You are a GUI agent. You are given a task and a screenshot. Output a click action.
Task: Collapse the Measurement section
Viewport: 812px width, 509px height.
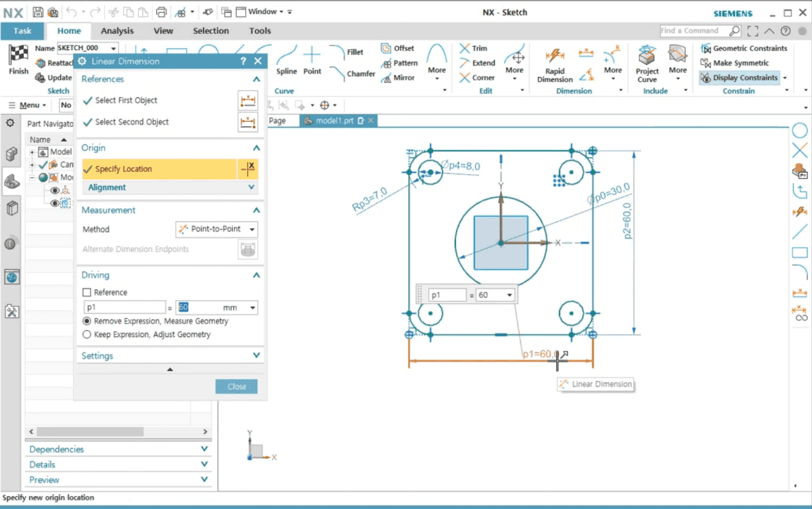[256, 211]
